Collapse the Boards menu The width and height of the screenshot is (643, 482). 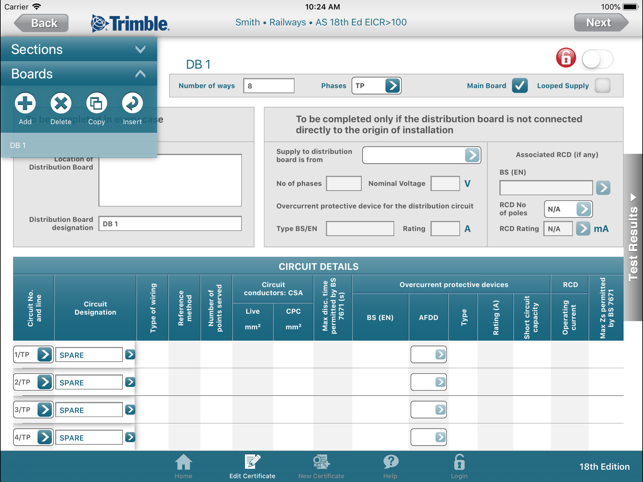(x=79, y=74)
